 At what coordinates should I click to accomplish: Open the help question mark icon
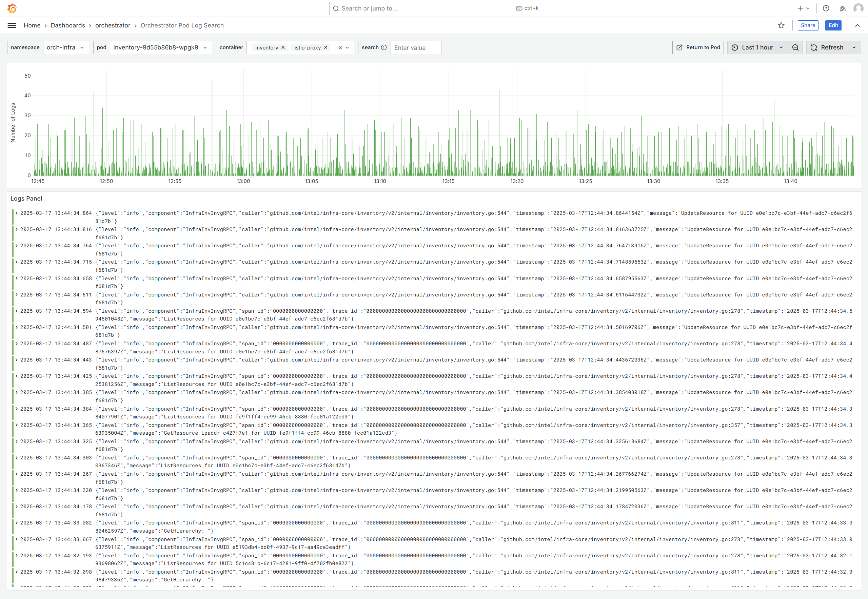[826, 8]
